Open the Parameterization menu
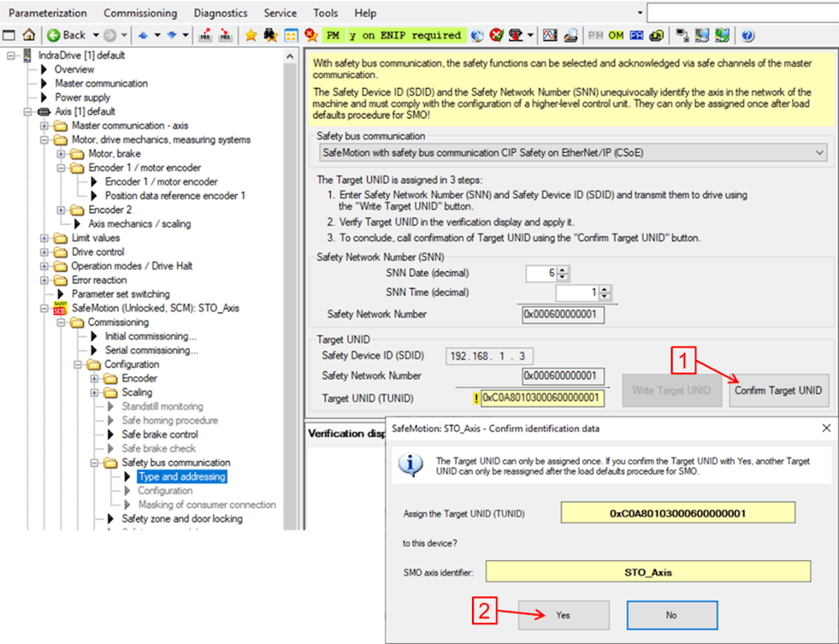 click(x=48, y=13)
